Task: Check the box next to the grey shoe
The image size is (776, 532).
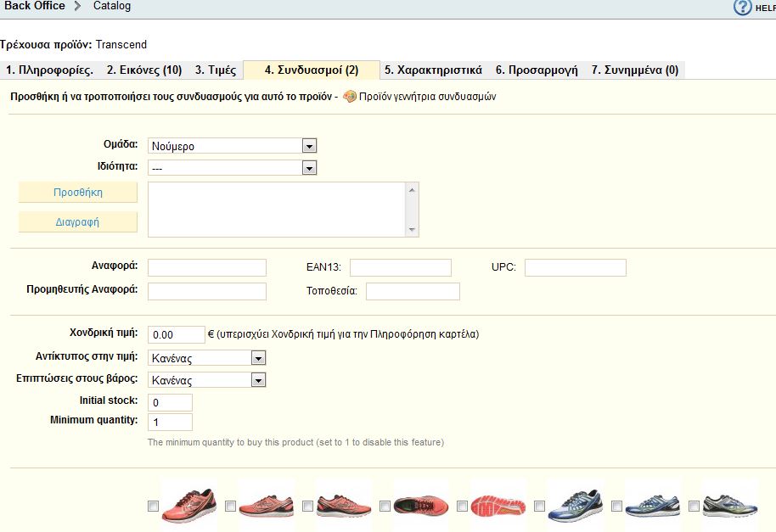Action: click(x=694, y=506)
